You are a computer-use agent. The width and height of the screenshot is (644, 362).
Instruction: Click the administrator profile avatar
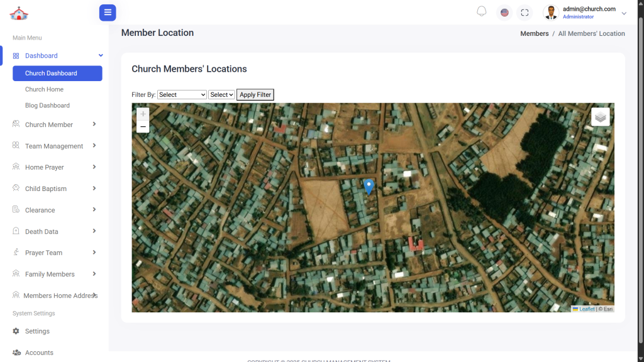pyautogui.click(x=551, y=13)
